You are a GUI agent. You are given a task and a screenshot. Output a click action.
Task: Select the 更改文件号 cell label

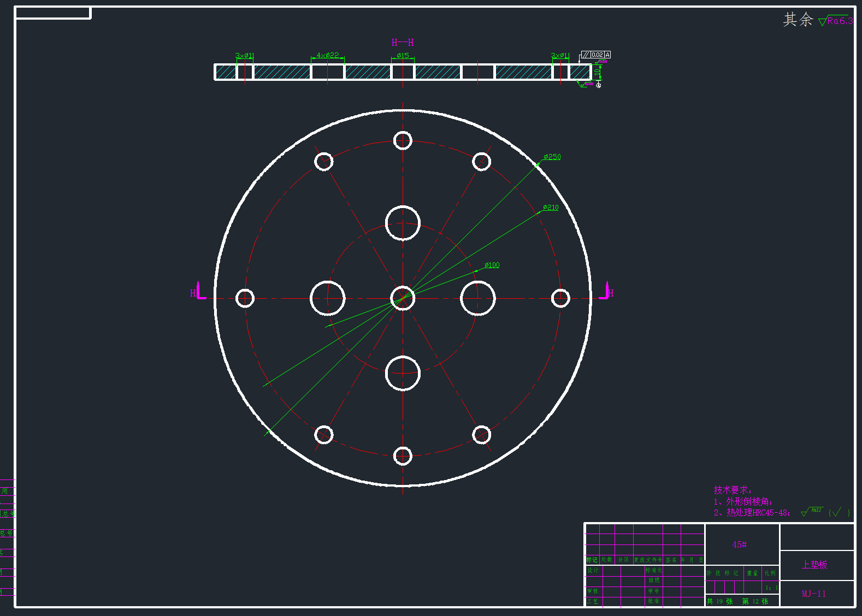point(648,560)
